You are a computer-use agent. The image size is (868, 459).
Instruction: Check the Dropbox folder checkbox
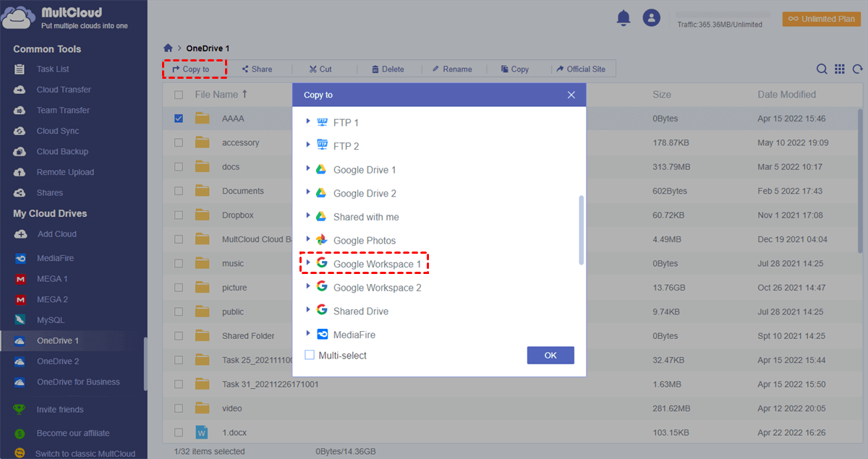[179, 215]
